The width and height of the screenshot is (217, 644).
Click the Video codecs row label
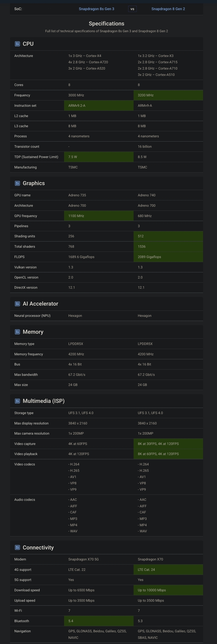[25, 464]
